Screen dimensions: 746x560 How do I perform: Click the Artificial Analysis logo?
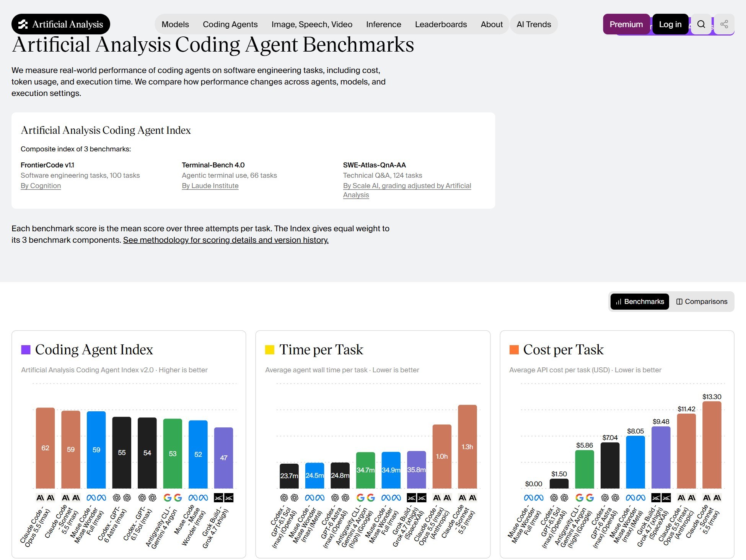tap(61, 24)
